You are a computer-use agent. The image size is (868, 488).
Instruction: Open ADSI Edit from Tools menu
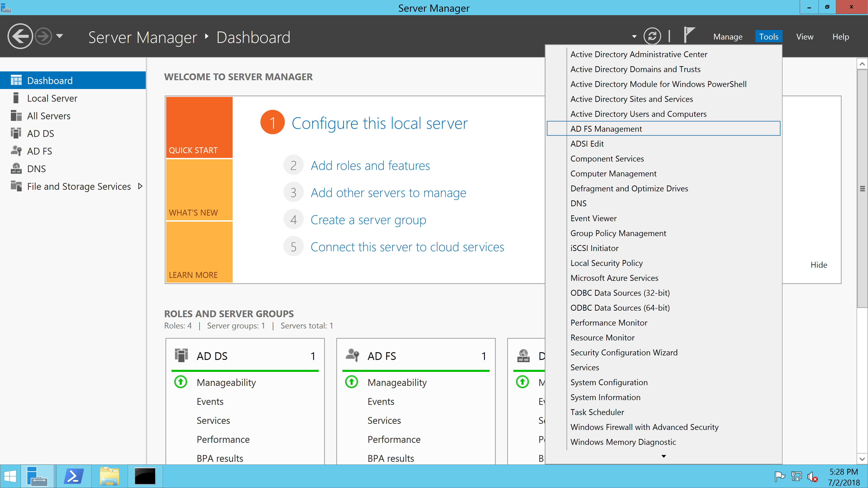pyautogui.click(x=663, y=144)
